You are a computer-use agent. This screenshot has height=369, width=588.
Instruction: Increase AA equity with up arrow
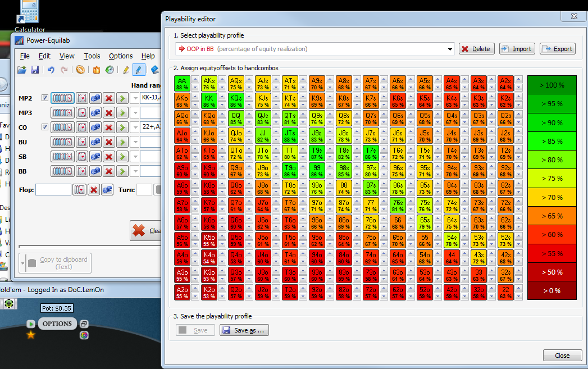[x=195, y=79]
